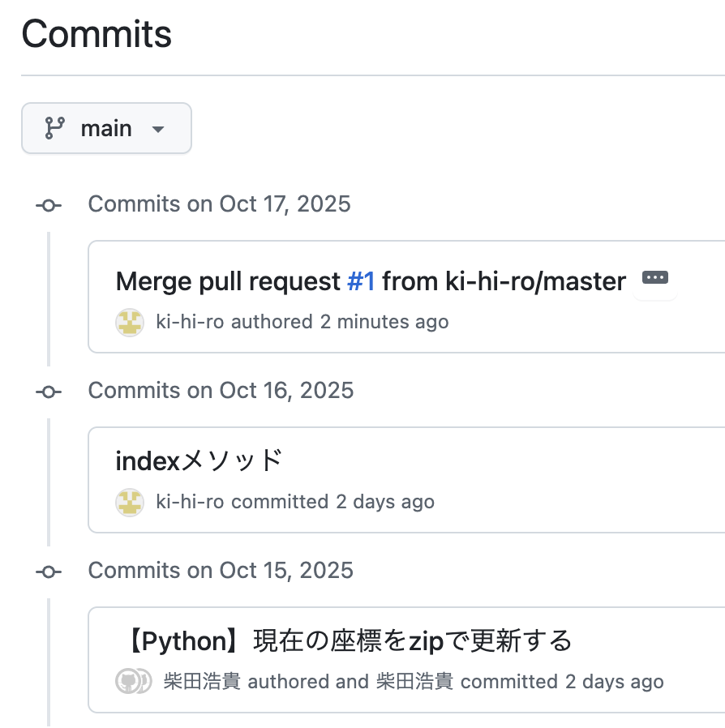The width and height of the screenshot is (725, 728).
Task: Open the indexメソッド commit
Action: (199, 460)
